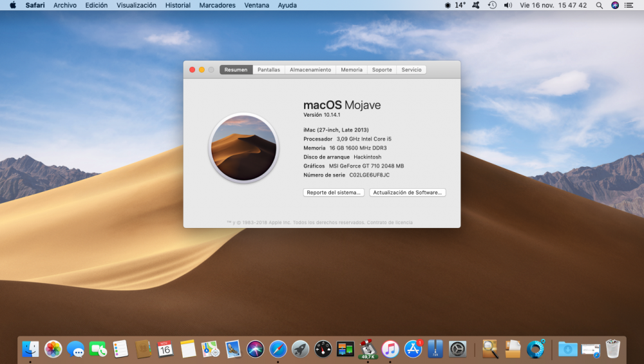
Task: Open the Trash in the dock
Action: click(x=613, y=349)
